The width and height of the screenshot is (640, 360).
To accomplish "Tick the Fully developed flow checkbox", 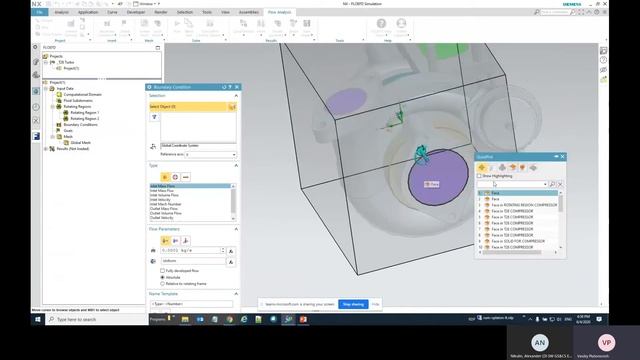I will tap(162, 271).
